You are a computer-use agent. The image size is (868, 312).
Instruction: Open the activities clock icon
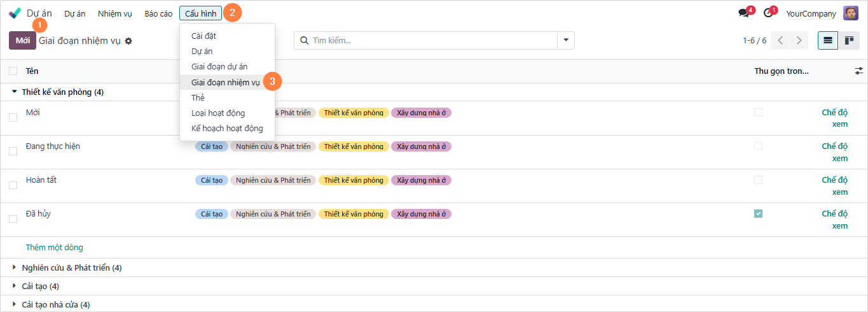point(768,13)
